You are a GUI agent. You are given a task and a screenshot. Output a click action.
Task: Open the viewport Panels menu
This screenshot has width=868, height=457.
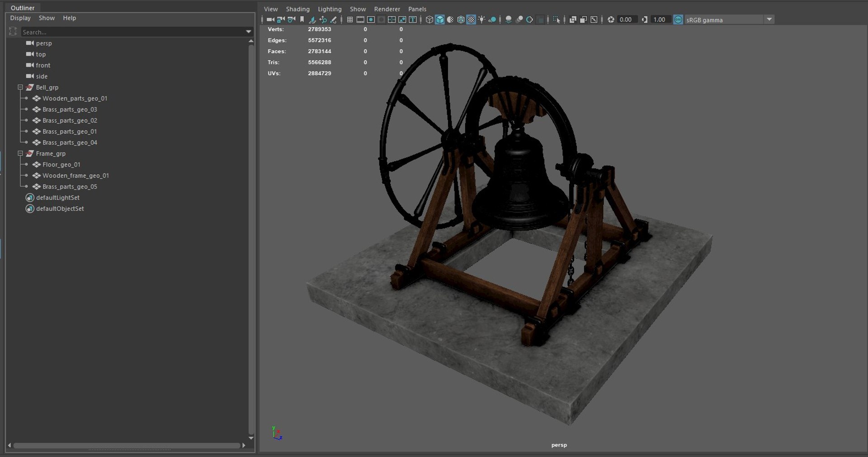pos(417,9)
